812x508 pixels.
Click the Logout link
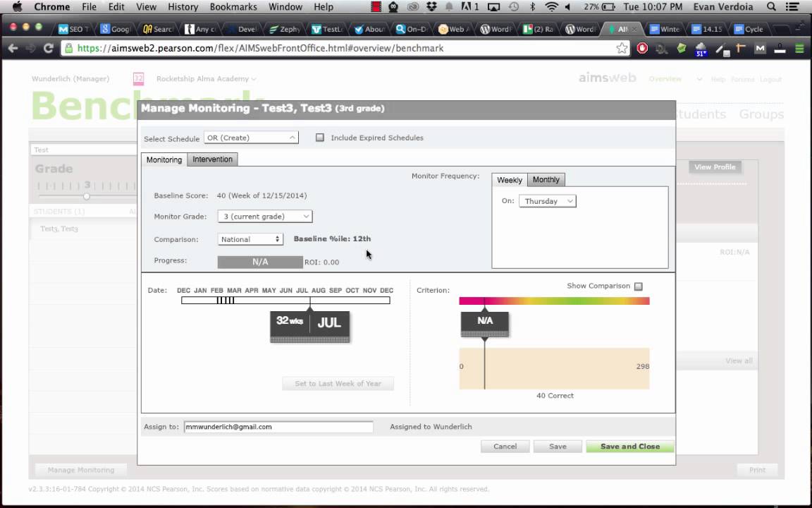point(770,79)
